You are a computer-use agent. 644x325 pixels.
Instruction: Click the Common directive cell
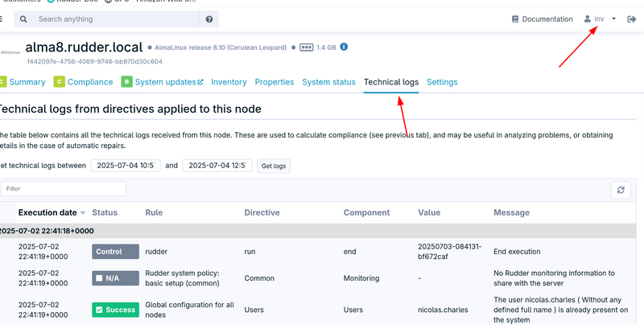pyautogui.click(x=259, y=278)
